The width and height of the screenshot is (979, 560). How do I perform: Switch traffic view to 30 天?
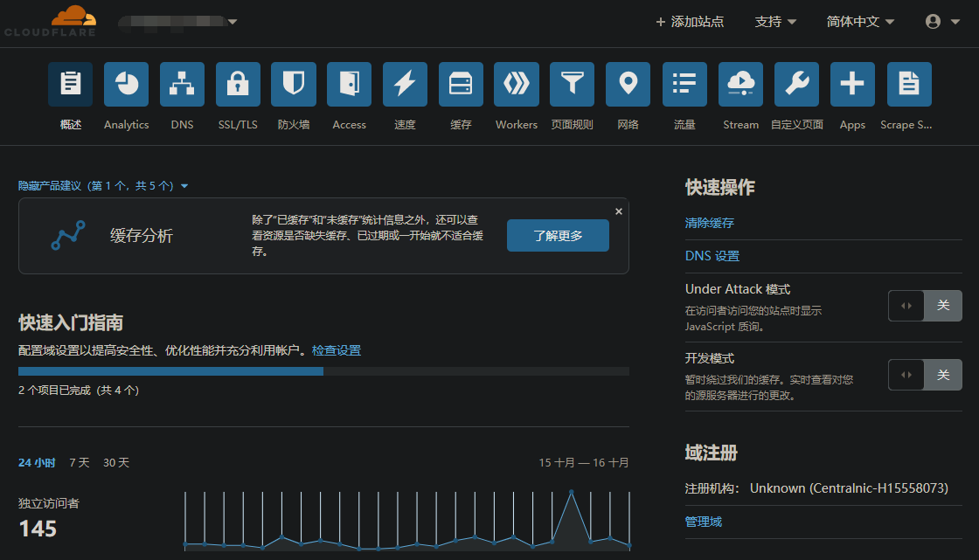tap(116, 462)
